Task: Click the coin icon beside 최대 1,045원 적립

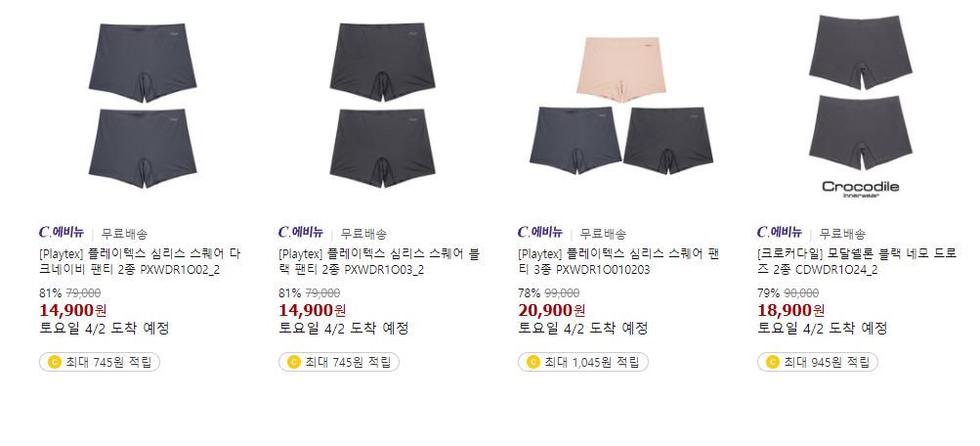Action: (x=533, y=362)
